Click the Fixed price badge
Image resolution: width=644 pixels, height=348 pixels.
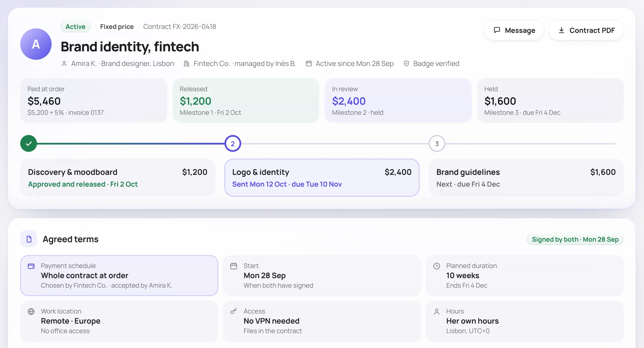[x=117, y=27]
